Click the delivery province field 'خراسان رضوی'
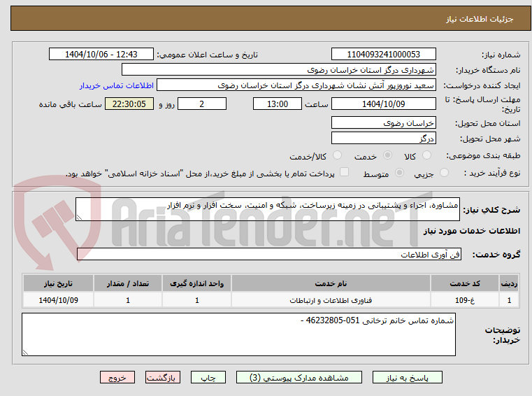The image size is (532, 396). (383, 123)
